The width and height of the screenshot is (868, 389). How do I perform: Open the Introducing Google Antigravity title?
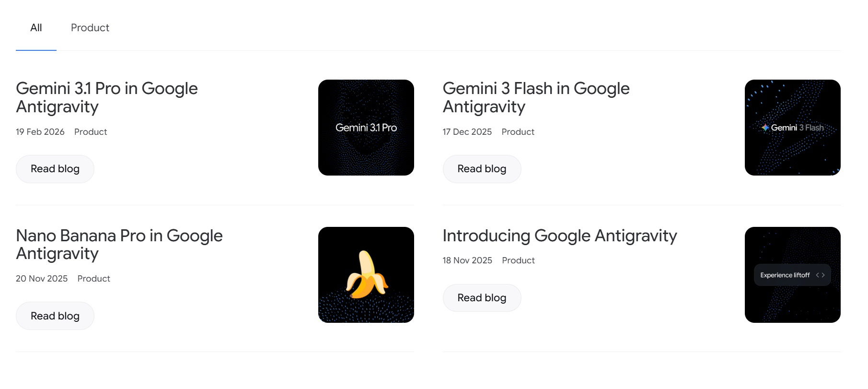559,236
